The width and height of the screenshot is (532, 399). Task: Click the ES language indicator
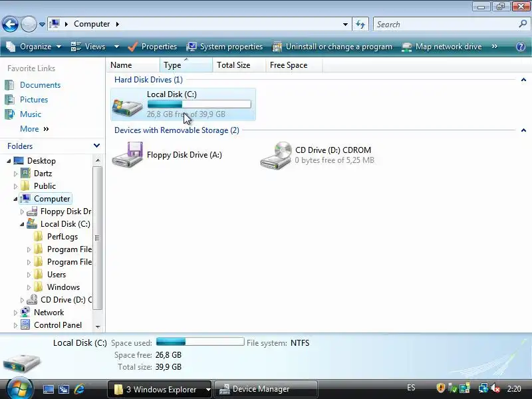tap(411, 388)
